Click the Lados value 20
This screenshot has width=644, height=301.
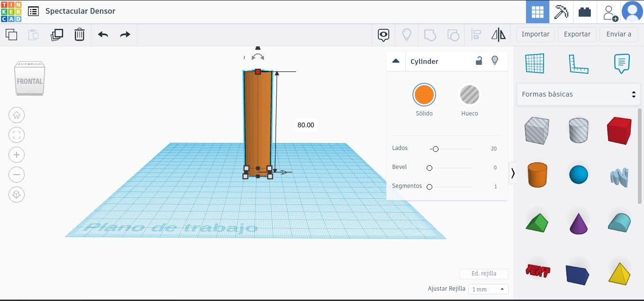[494, 149]
